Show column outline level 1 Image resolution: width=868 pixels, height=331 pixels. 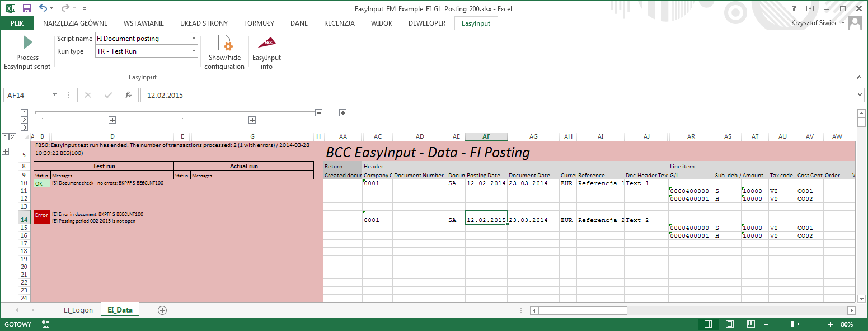pyautogui.click(x=24, y=112)
